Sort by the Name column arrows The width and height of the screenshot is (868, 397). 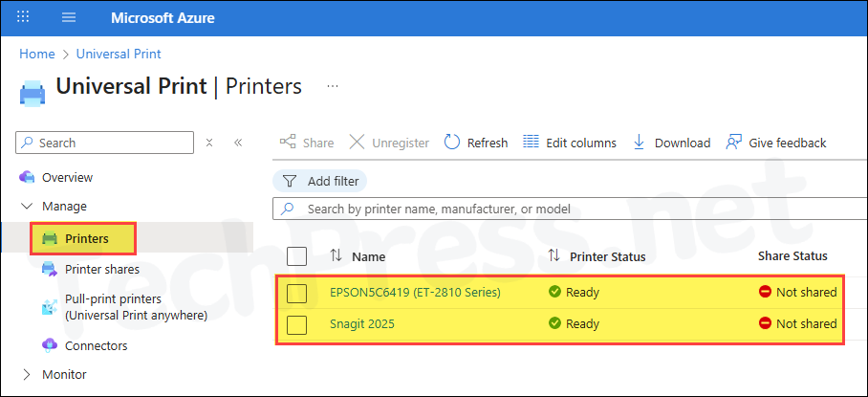(336, 255)
